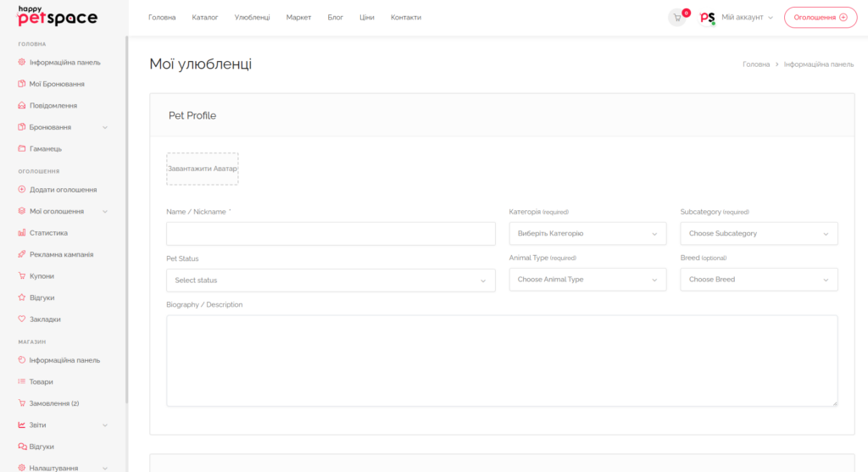The image size is (868, 472).
Task: Expand the Бронювання sidebar submenu
Action: 104,127
